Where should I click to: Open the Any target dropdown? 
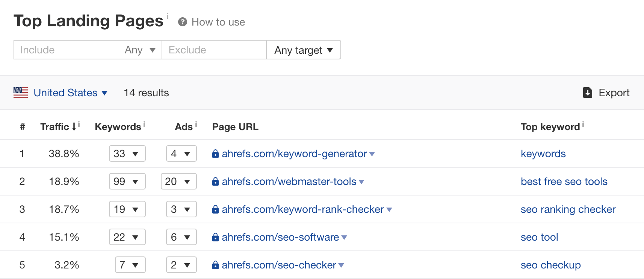click(303, 50)
